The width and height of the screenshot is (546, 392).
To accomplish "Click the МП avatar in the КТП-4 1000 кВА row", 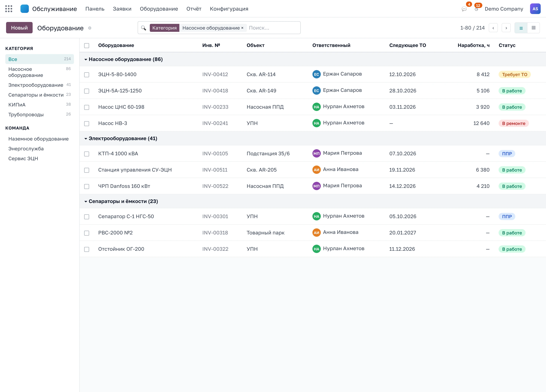I will coord(317,153).
